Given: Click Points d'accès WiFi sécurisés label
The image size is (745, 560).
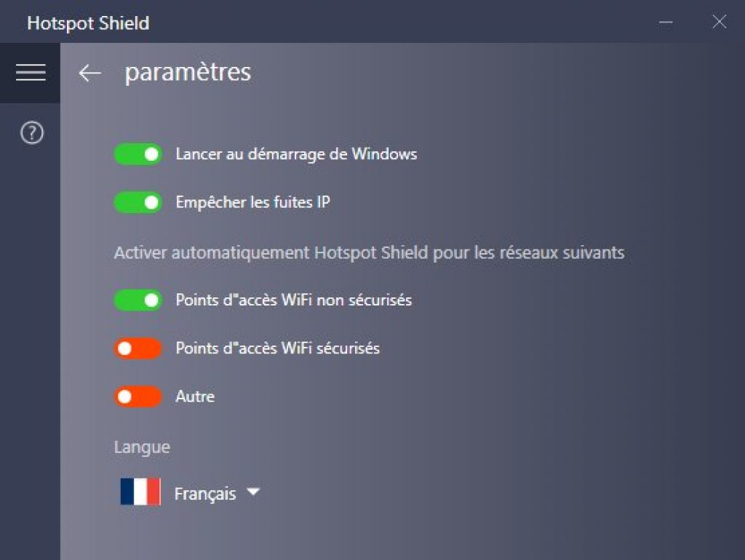Looking at the screenshot, I should click(278, 348).
